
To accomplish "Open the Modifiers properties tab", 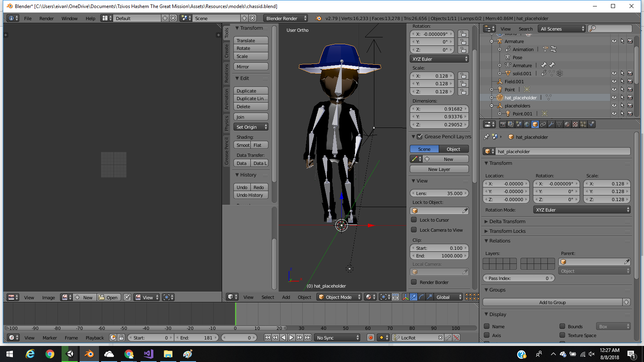I will tap(551, 124).
